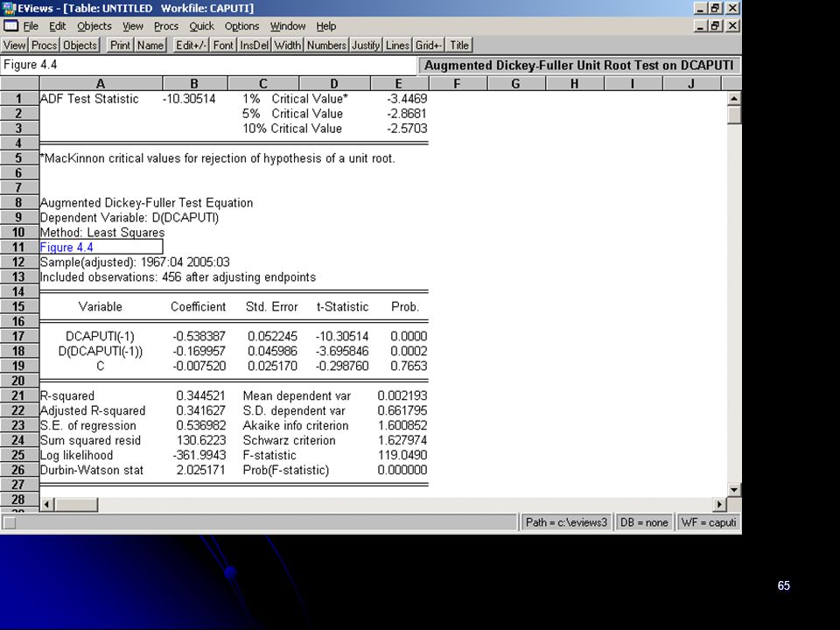Click the Log likelihood value -361.9943
The image size is (840, 630).
[x=199, y=455]
